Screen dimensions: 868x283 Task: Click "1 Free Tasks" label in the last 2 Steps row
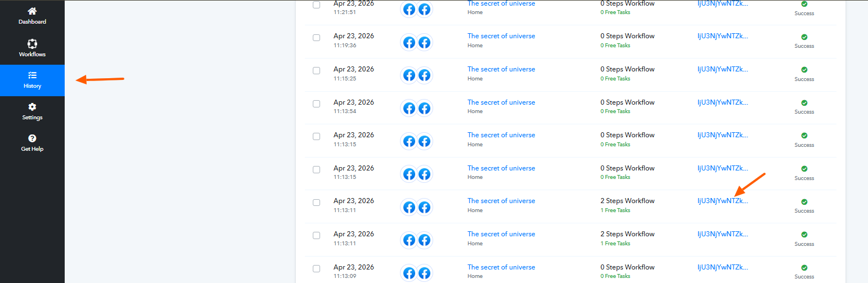(x=615, y=244)
